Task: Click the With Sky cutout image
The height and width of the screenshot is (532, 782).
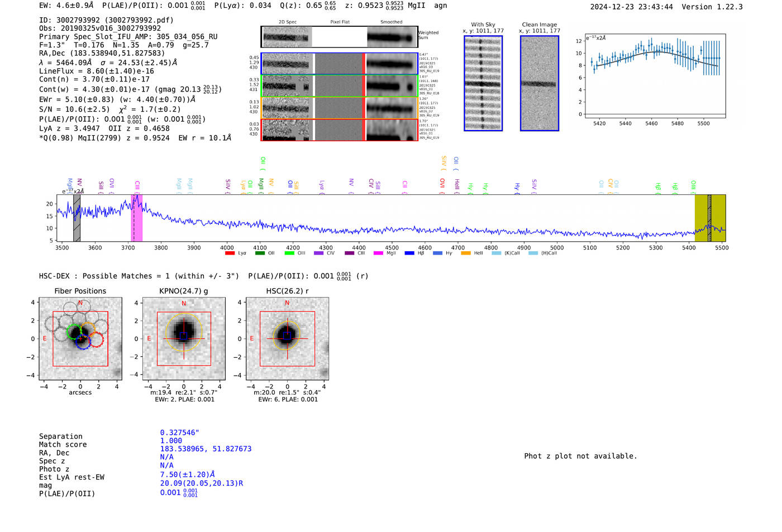Action: (483, 83)
